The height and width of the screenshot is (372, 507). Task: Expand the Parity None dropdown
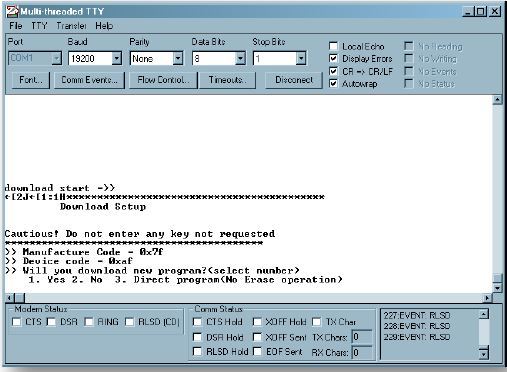tap(178, 58)
